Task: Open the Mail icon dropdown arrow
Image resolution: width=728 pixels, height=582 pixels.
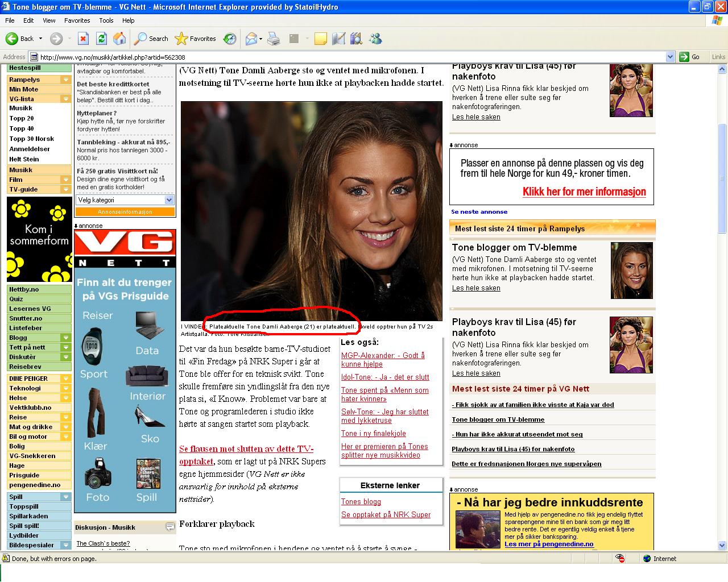Action: [260, 39]
